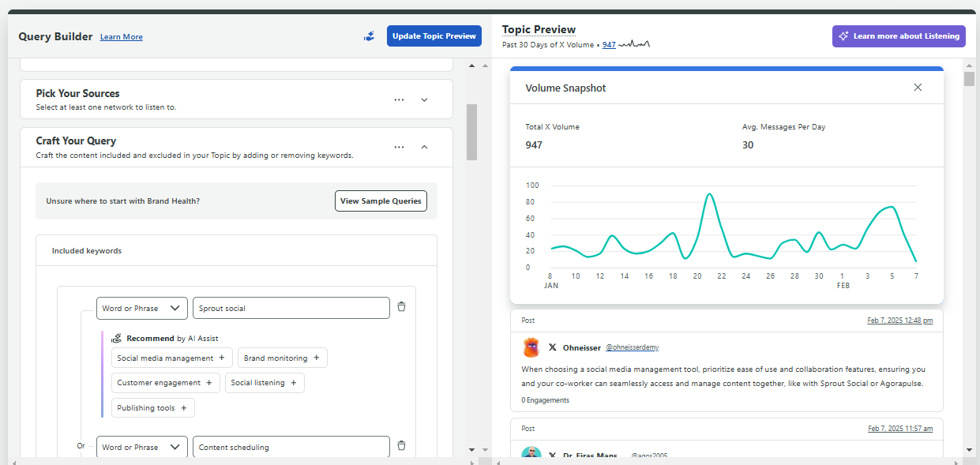
Task: Open Craft Your Query options menu
Action: pyautogui.click(x=399, y=147)
